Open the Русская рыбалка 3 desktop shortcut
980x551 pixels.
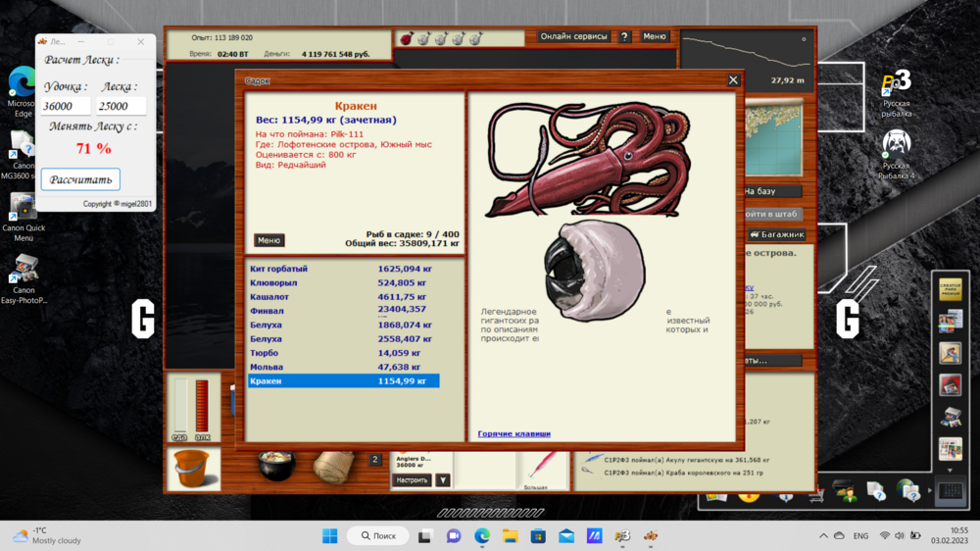pos(897,92)
